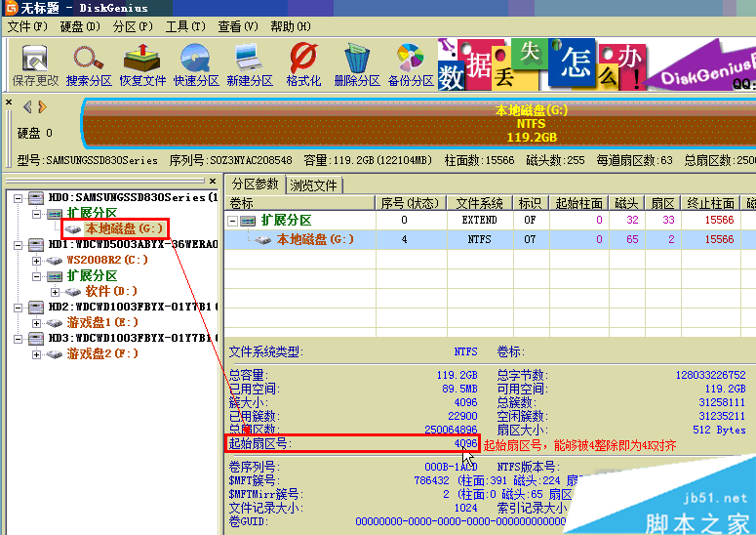This screenshot has width=756, height=535.
Task: Select 游戏盘1 (E:) in disk tree
Action: [102, 322]
